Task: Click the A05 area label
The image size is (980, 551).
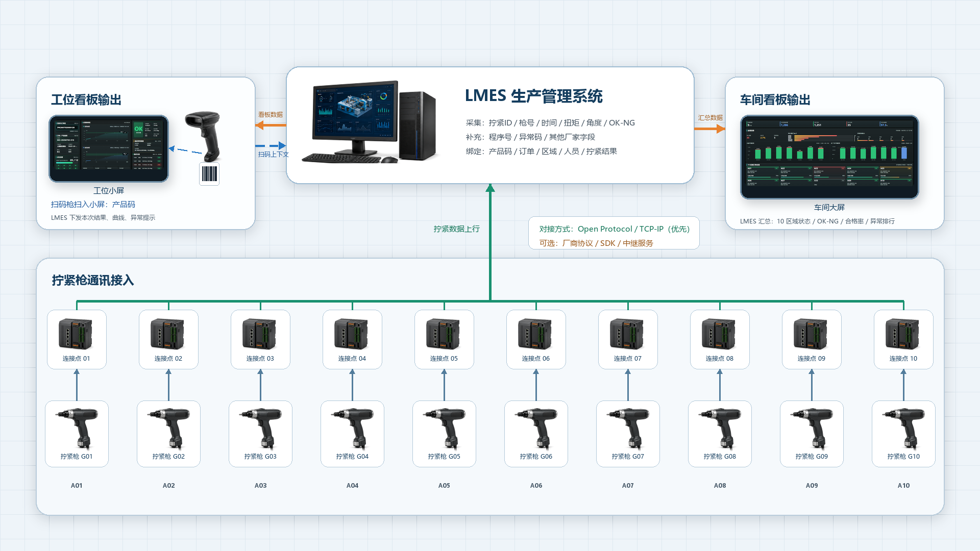Action: 444,486
